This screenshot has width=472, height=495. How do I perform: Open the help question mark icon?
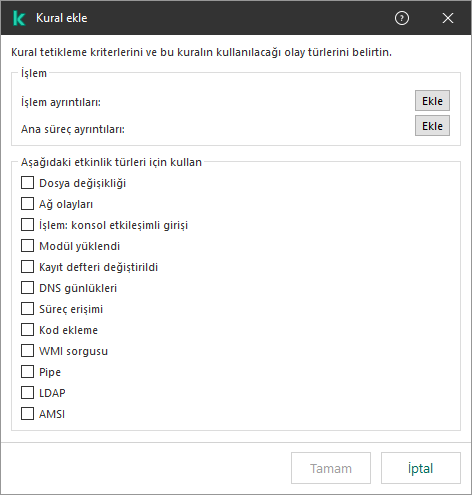pyautogui.click(x=402, y=18)
